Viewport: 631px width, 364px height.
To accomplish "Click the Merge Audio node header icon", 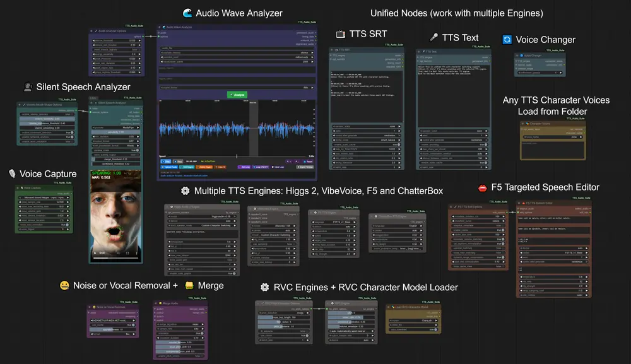I will pyautogui.click(x=159, y=303).
